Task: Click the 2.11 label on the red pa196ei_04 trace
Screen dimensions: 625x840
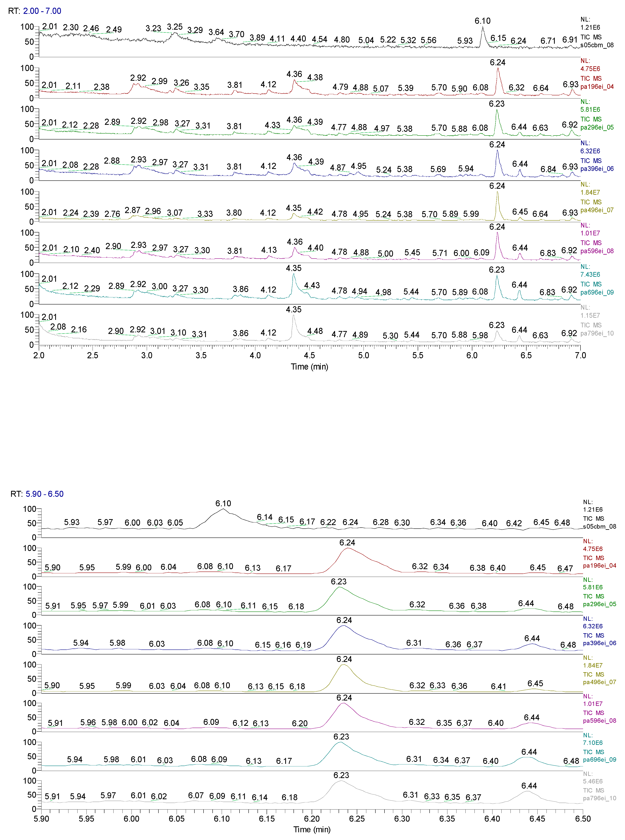Action: [73, 86]
